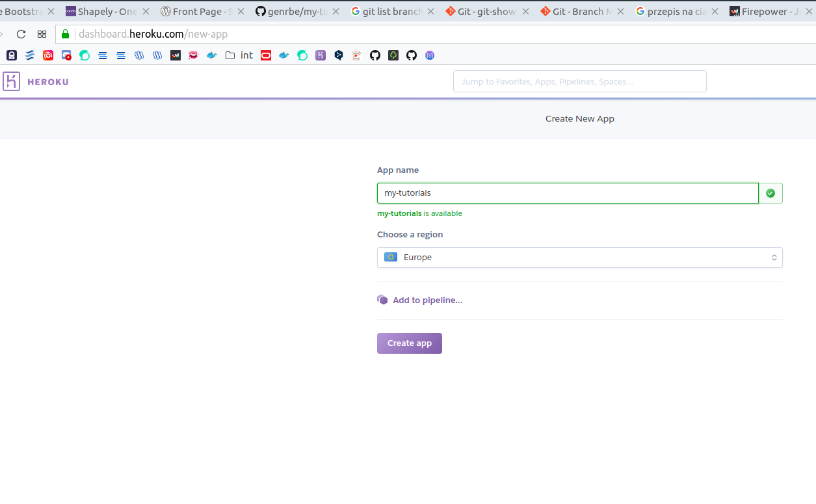Open the orange-red target bookmark icon

pos(48,55)
